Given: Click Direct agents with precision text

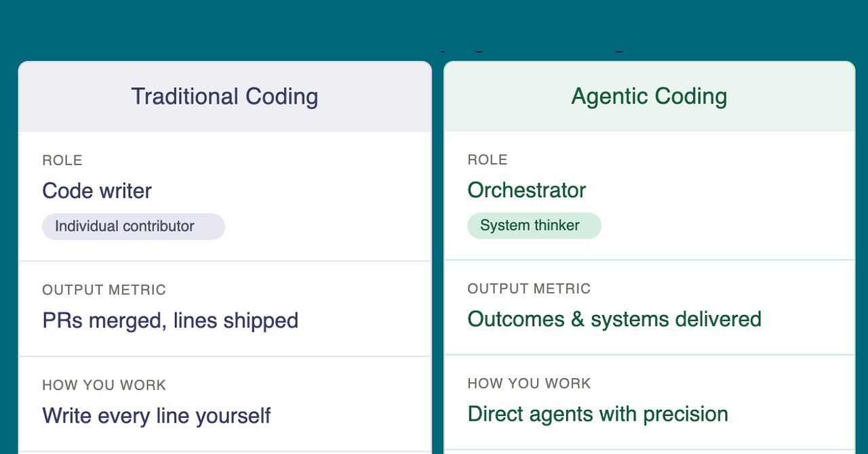Looking at the screenshot, I should [x=598, y=414].
